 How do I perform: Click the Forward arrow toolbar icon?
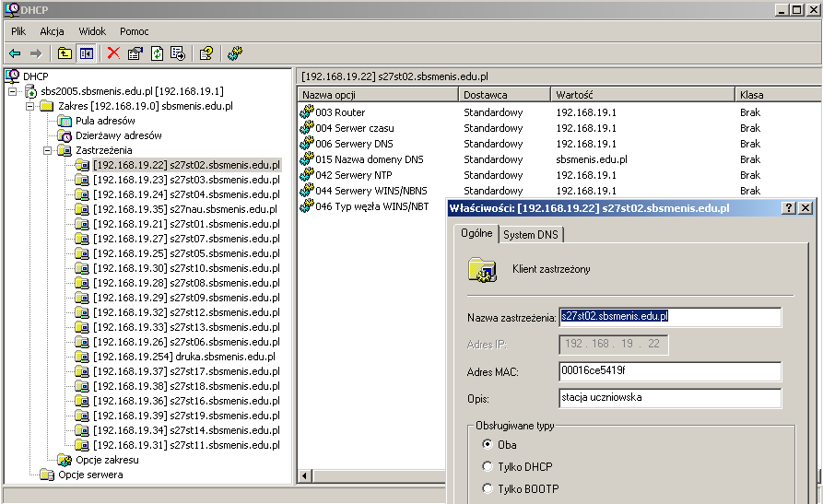[x=36, y=53]
